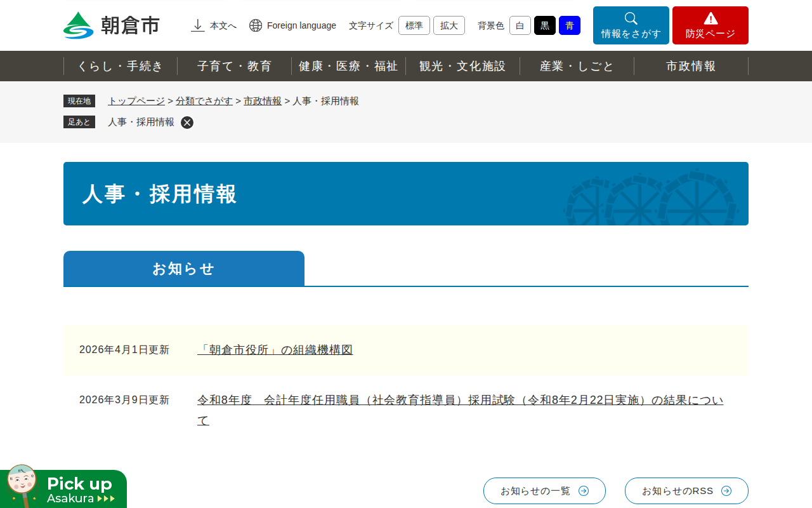Click the arrow icon on お知らせの一覧
The width and height of the screenshot is (812, 508).
584,491
